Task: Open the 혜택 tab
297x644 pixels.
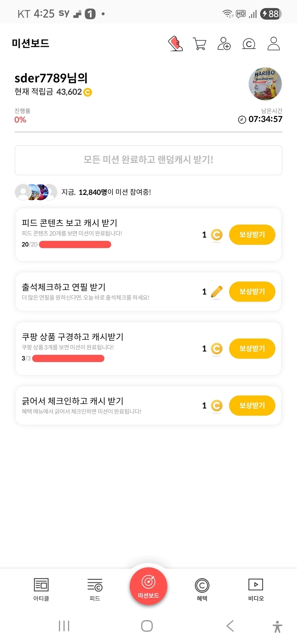Action: [x=202, y=589]
